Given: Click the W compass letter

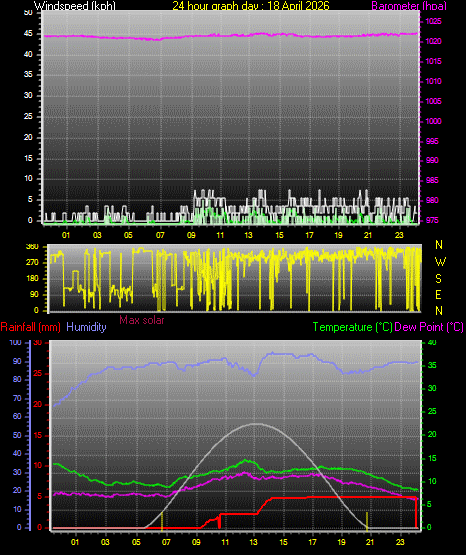Looking at the screenshot, I should click(440, 262).
